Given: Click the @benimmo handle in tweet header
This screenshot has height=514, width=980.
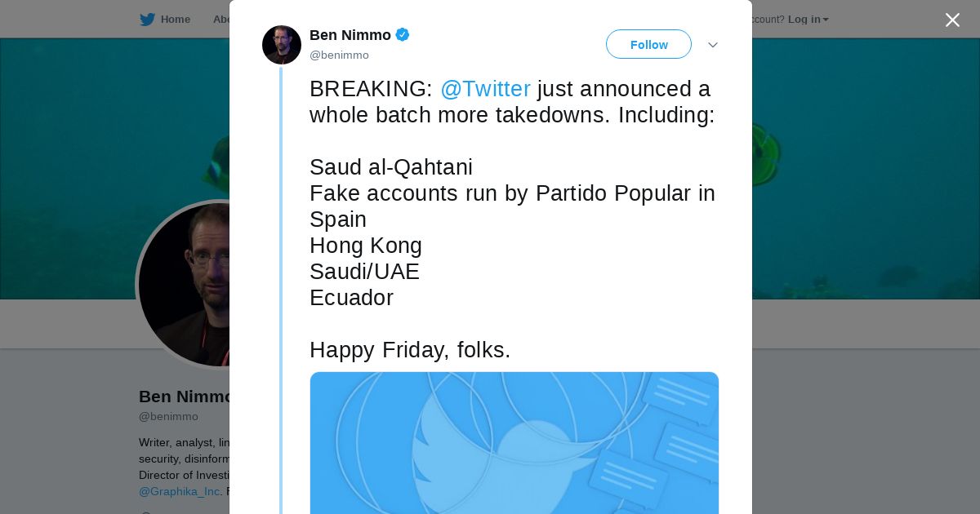Looking at the screenshot, I should (x=339, y=55).
